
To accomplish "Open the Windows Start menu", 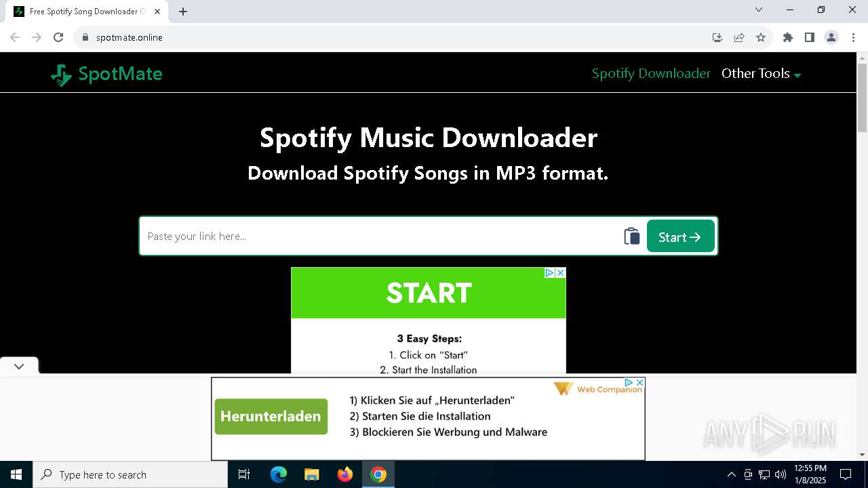I will click(x=16, y=474).
